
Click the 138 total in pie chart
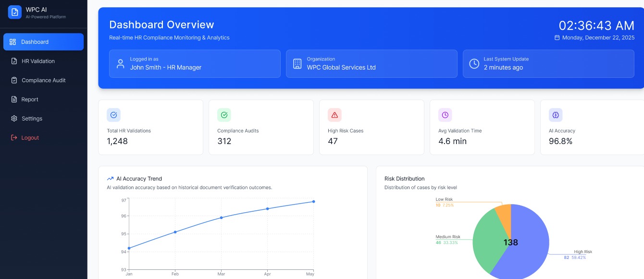[511, 243]
